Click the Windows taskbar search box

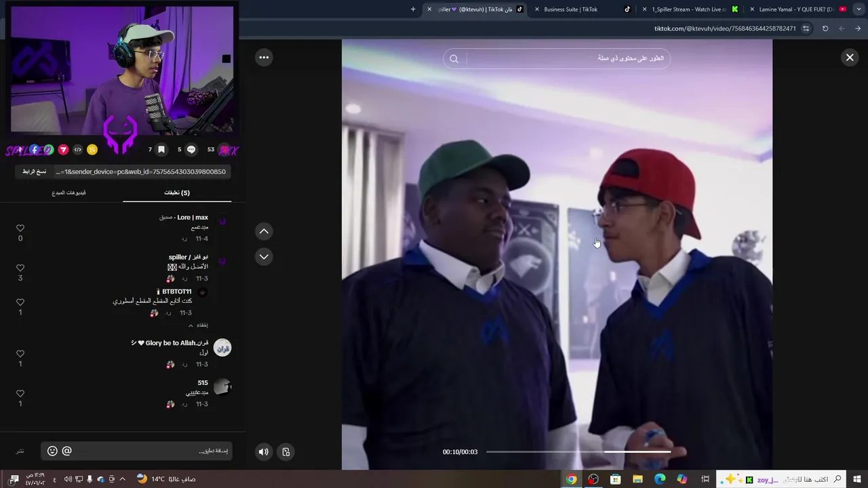(x=781, y=479)
